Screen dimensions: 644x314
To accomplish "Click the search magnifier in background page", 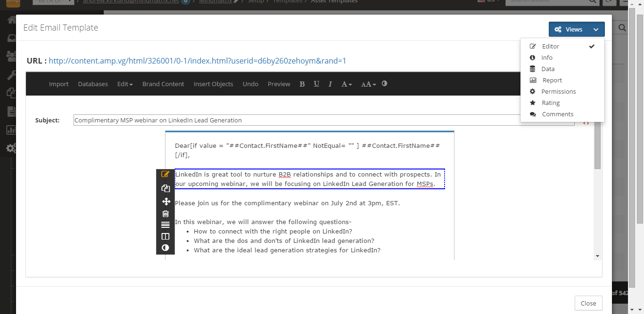I will click(x=622, y=28).
